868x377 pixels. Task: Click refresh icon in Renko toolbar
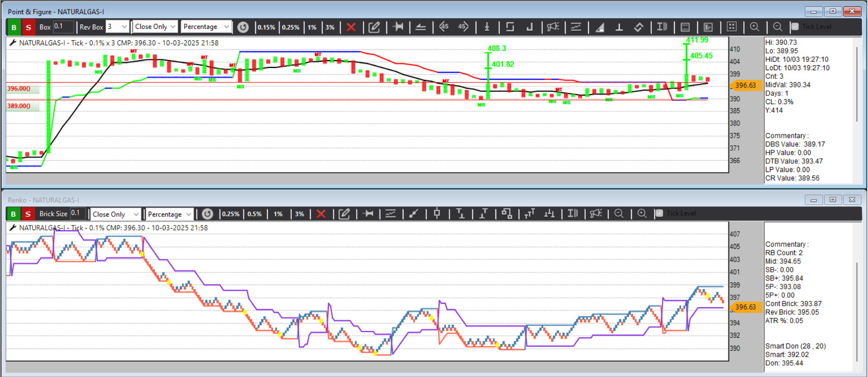point(207,214)
